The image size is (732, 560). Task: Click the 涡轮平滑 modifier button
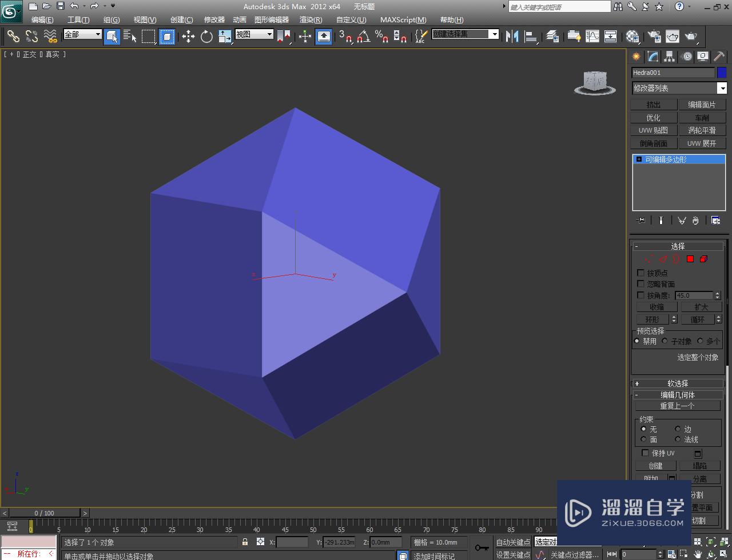[702, 130]
